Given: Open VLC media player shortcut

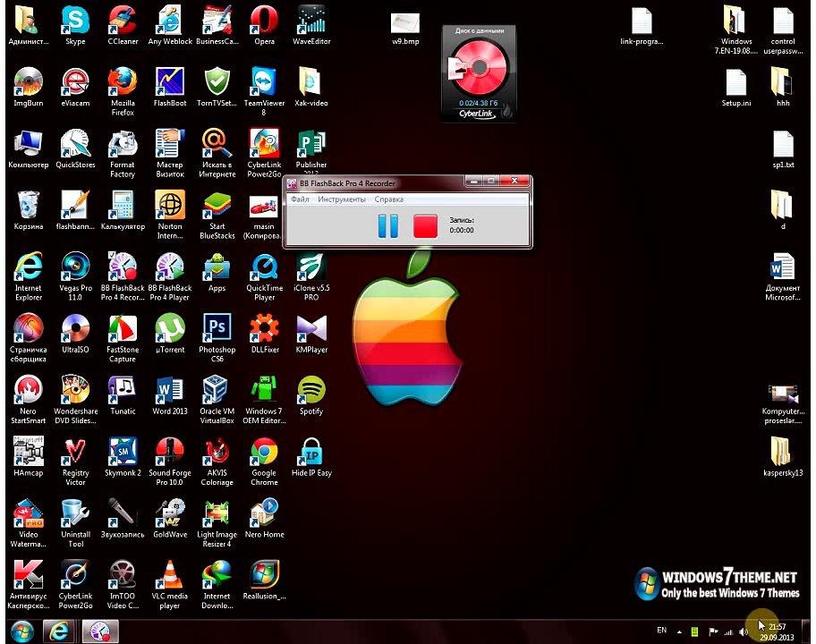Looking at the screenshot, I should 170,585.
